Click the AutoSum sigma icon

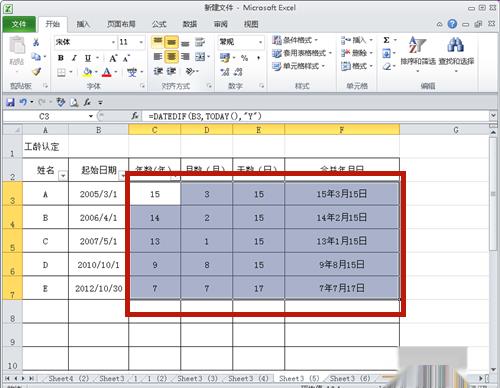pyautogui.click(x=386, y=40)
